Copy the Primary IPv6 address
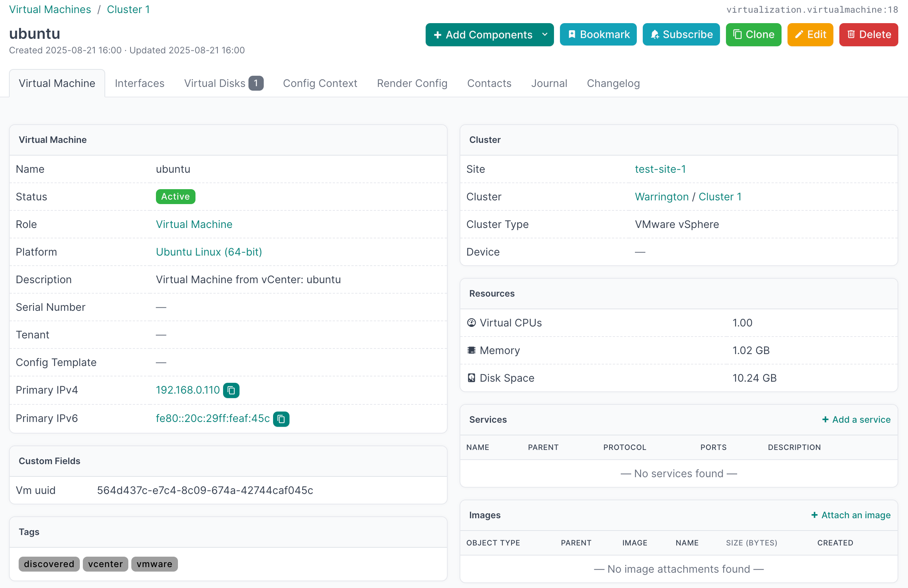This screenshot has width=908, height=588. 281,419
